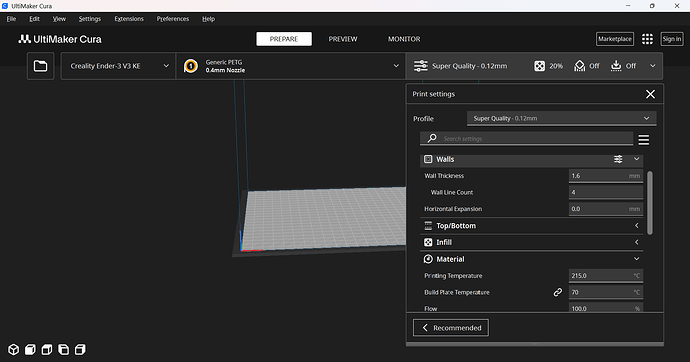
Task: Click the setting visibility hamburger menu icon
Action: pyautogui.click(x=644, y=140)
